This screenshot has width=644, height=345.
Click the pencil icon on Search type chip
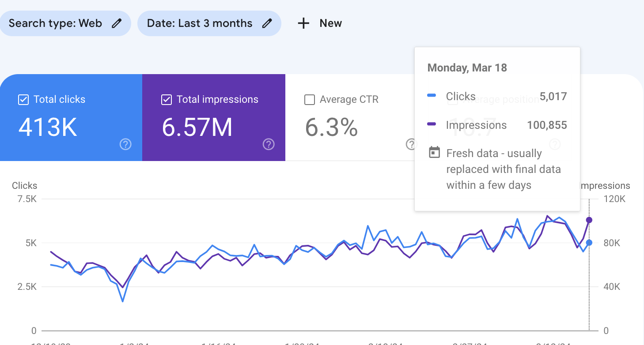click(x=117, y=23)
